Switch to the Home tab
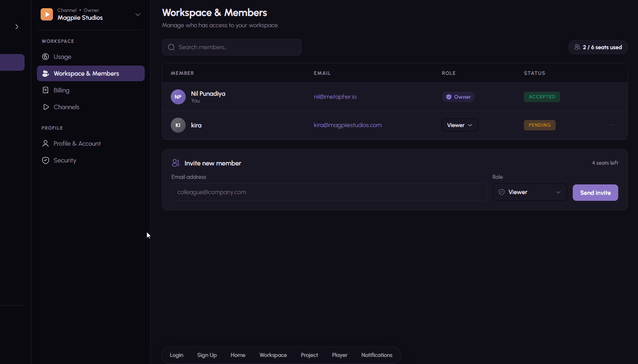The height and width of the screenshot is (364, 638). coord(238,355)
